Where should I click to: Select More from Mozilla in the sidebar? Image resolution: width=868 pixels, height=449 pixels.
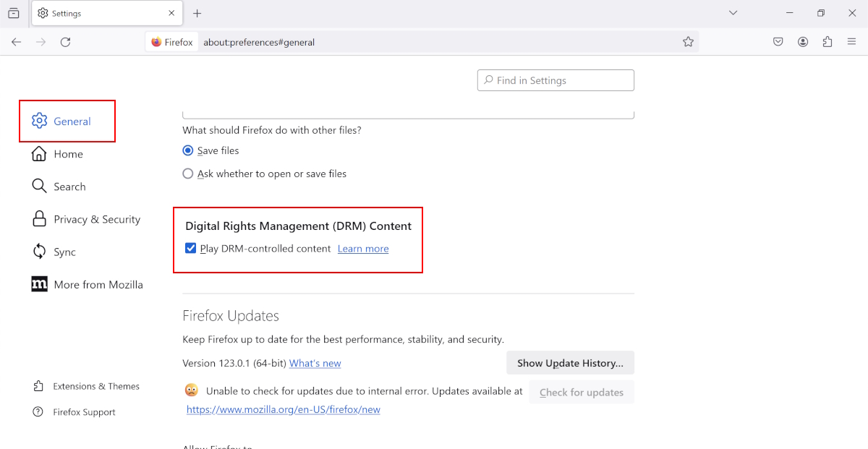(97, 283)
